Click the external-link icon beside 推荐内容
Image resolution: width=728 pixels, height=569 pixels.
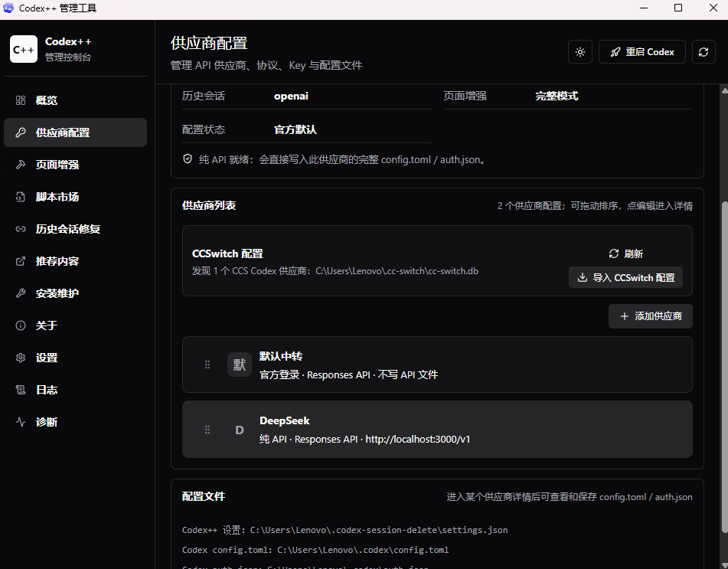[21, 261]
